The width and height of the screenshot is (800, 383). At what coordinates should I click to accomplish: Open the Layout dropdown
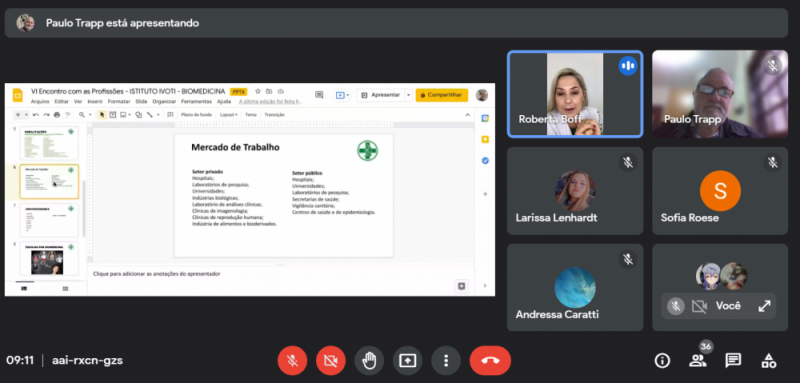click(229, 115)
